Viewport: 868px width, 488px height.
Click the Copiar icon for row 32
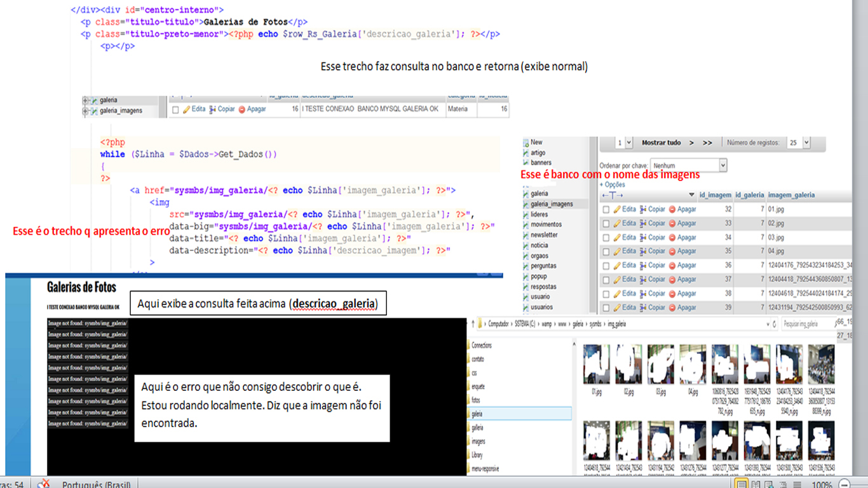coord(643,209)
